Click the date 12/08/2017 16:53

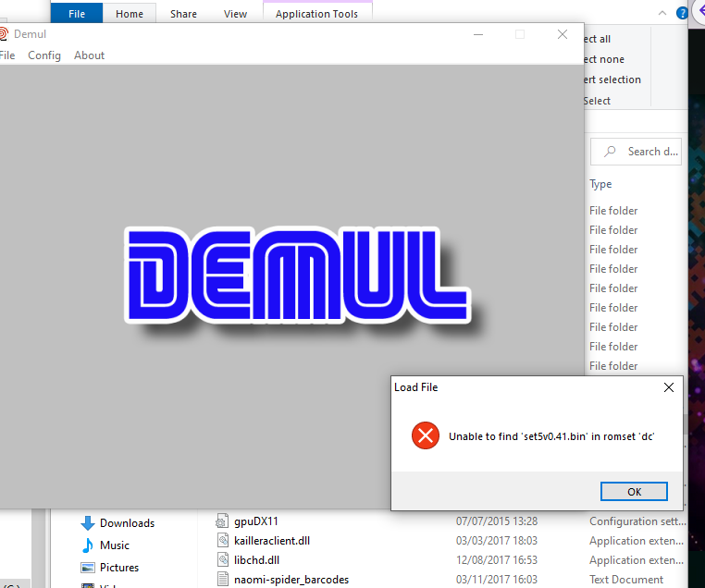click(497, 560)
